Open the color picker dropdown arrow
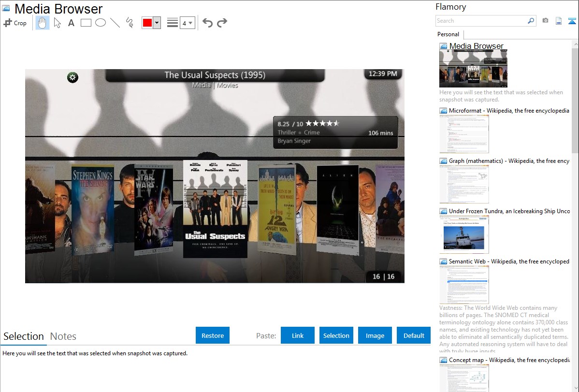This screenshot has width=579, height=392. point(157,23)
